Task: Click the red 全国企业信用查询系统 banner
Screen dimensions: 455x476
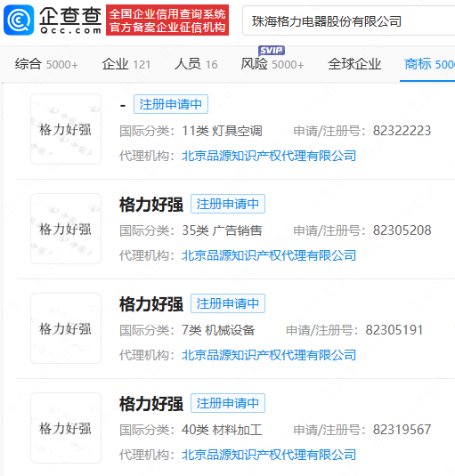Action: 167,20
